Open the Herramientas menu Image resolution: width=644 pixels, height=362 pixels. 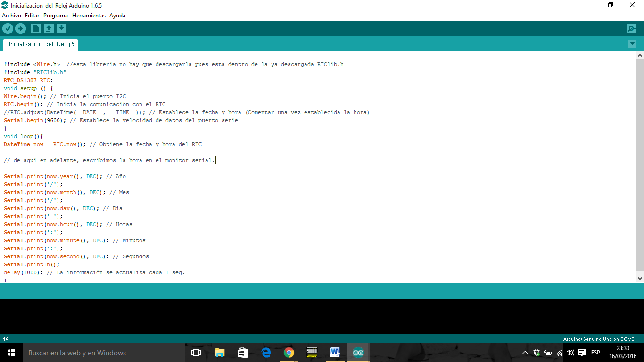coord(89,15)
